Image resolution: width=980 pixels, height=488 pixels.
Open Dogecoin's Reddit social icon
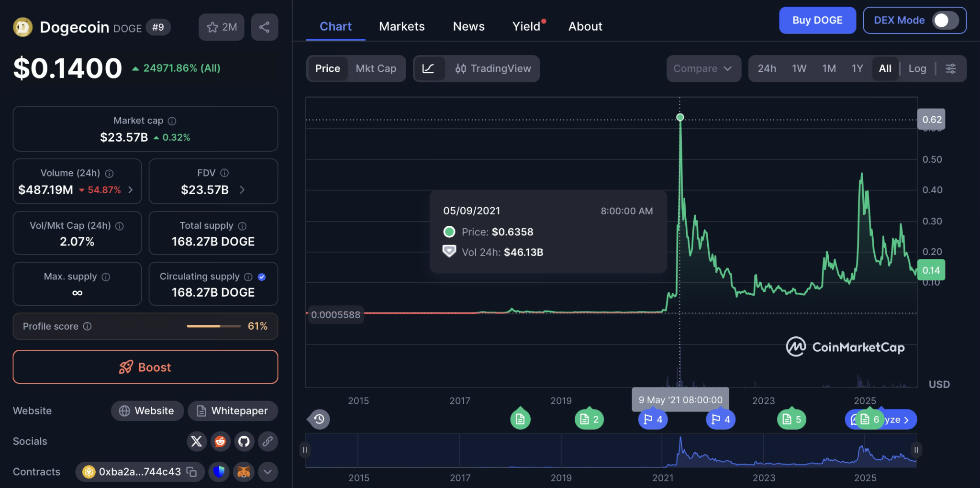point(220,441)
